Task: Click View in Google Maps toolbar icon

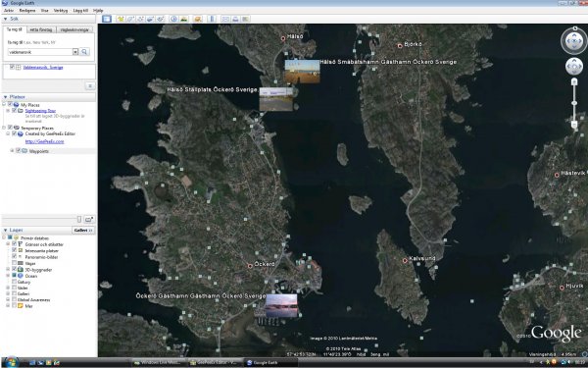Action: pyautogui.click(x=245, y=19)
